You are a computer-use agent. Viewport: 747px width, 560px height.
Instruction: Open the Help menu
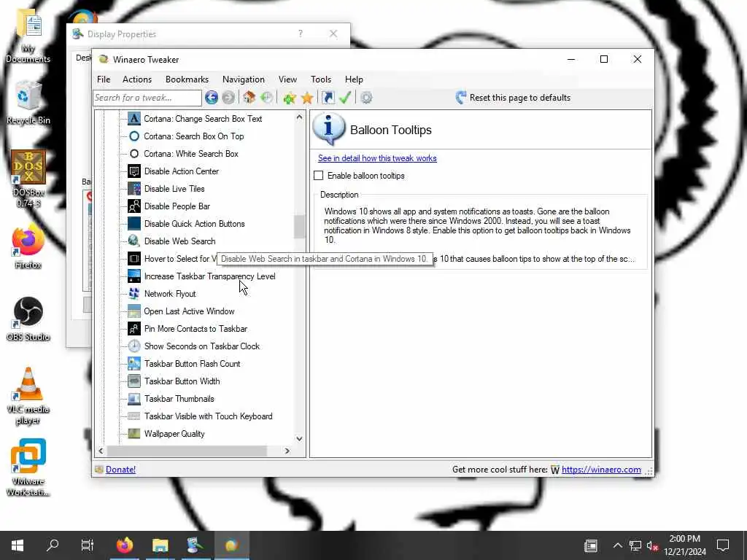point(354,79)
